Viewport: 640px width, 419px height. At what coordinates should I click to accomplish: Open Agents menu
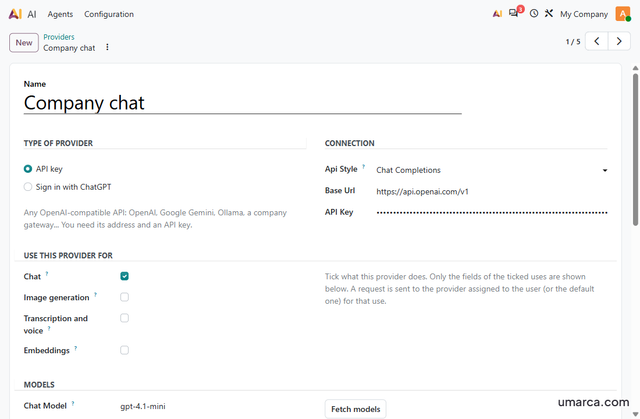60,14
